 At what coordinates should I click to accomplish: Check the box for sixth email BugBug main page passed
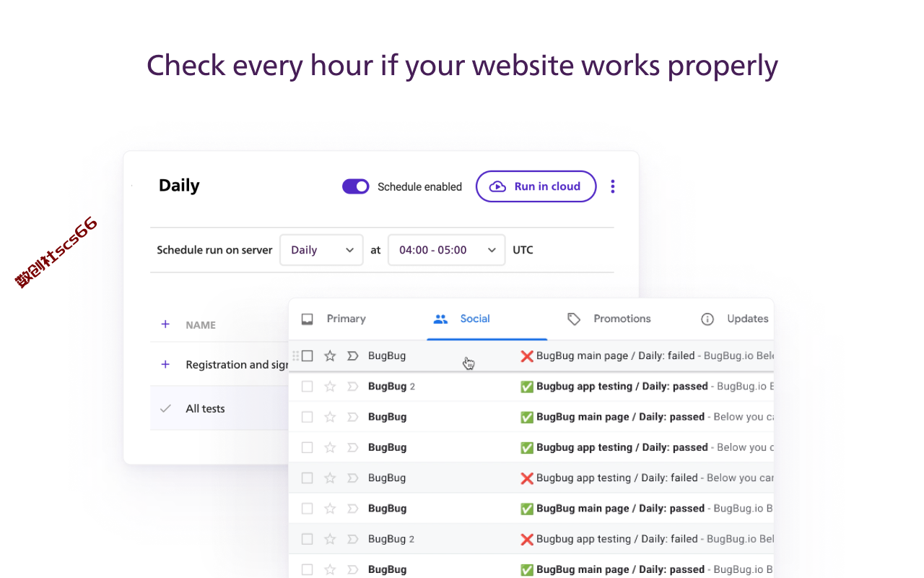click(x=308, y=509)
